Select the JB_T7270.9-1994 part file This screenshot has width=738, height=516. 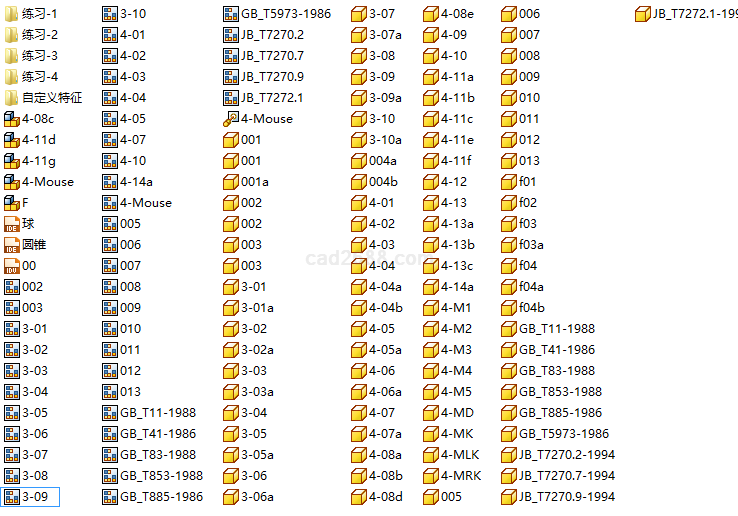pyautogui.click(x=566, y=497)
